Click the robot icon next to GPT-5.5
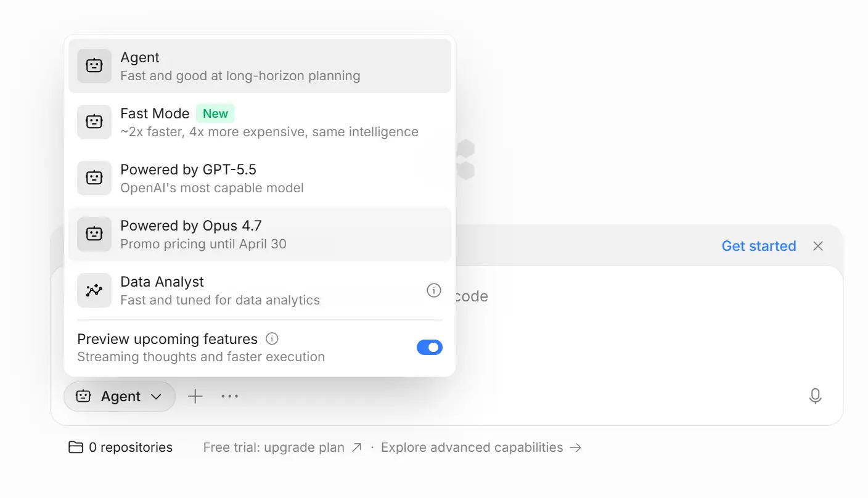 [x=94, y=178]
